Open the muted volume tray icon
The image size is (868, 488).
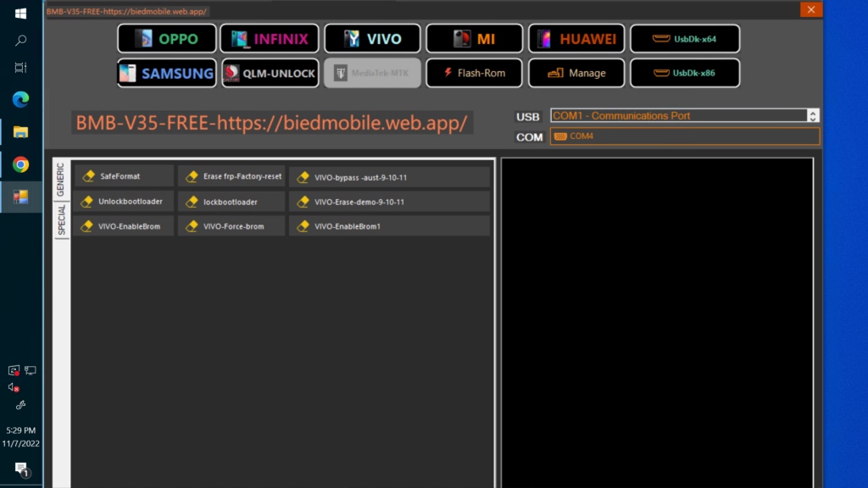point(14,387)
